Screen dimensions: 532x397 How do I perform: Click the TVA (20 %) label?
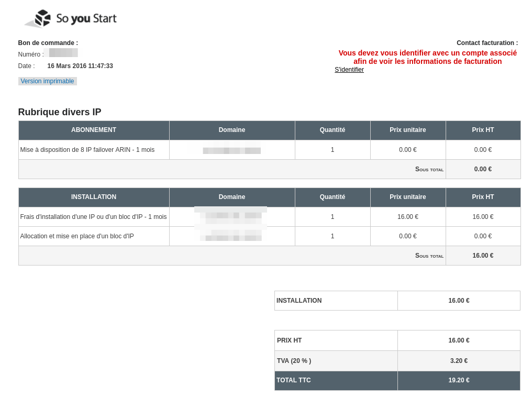294,361
